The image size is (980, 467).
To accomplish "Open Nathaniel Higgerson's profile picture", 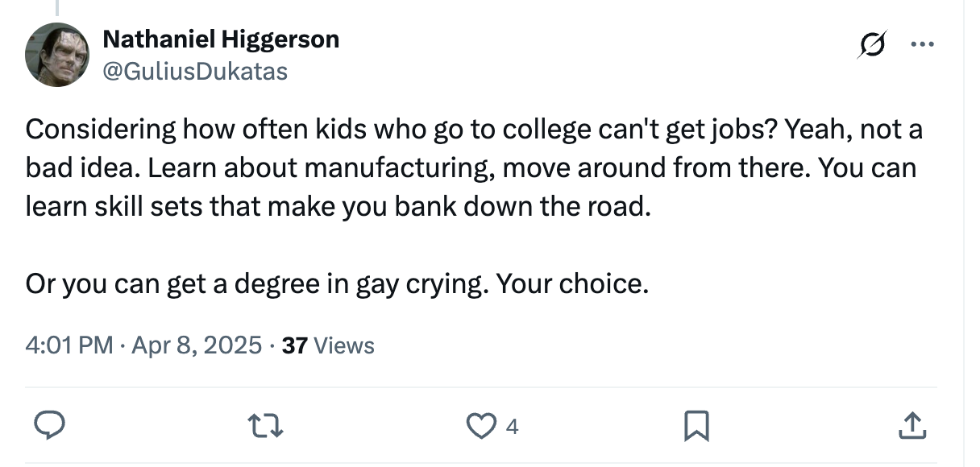I will point(58,55).
